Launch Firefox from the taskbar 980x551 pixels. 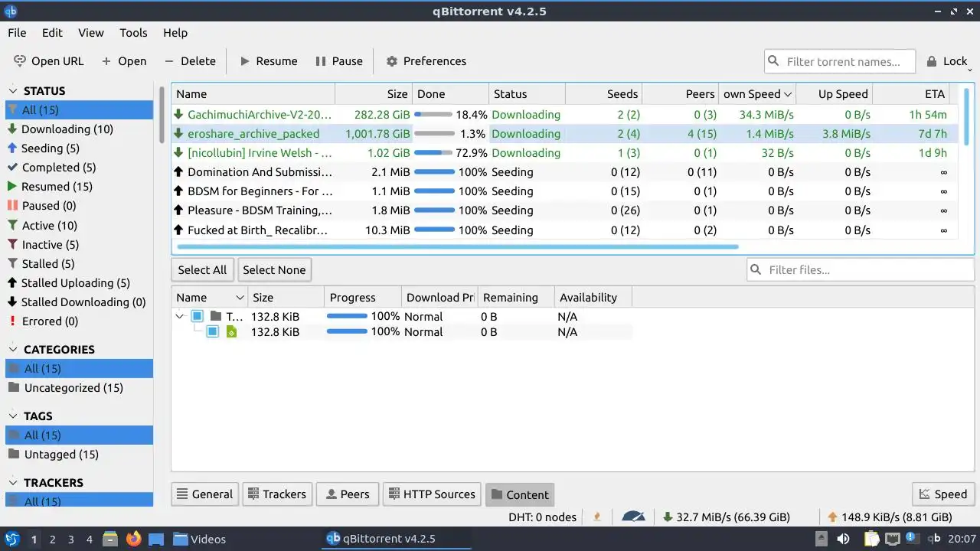pos(134,539)
